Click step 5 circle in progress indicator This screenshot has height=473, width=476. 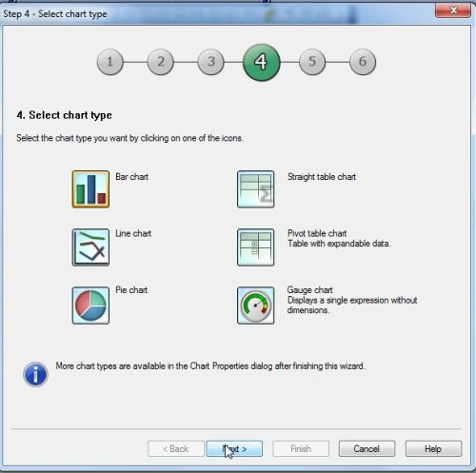(312, 62)
